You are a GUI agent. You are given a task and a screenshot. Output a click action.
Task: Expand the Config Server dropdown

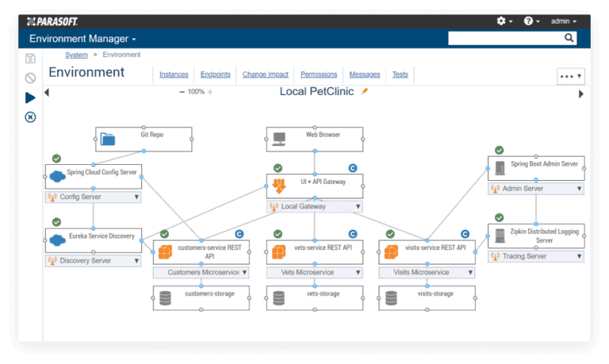click(136, 197)
